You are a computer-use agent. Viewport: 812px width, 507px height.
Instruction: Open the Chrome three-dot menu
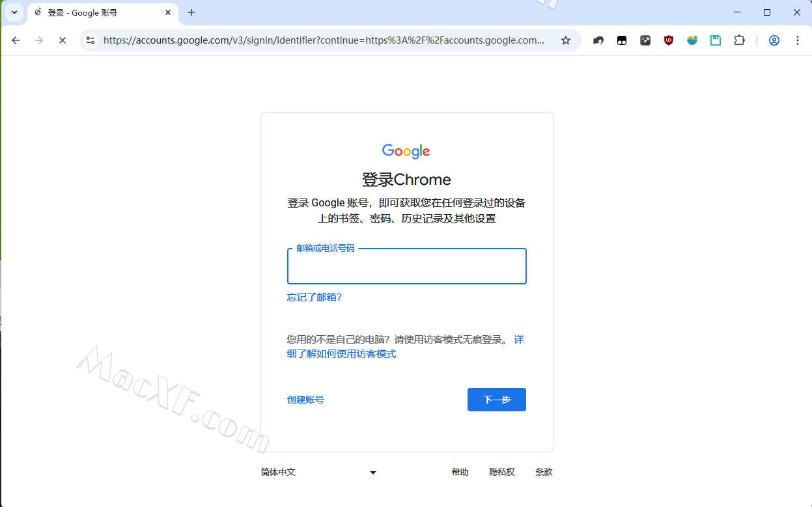click(798, 40)
